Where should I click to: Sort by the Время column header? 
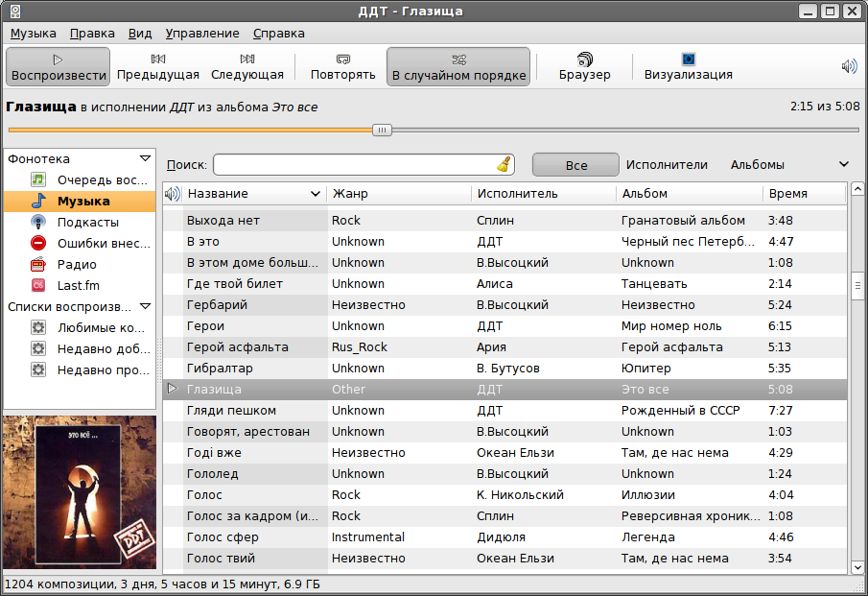point(805,193)
